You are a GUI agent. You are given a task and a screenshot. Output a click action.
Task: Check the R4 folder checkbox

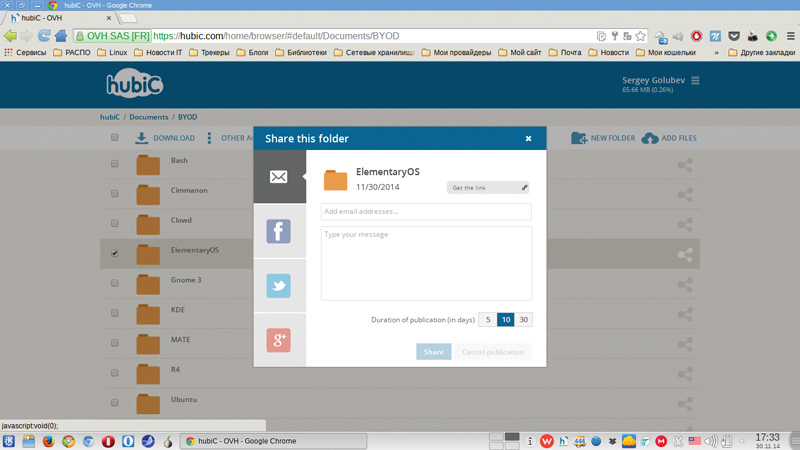114,373
